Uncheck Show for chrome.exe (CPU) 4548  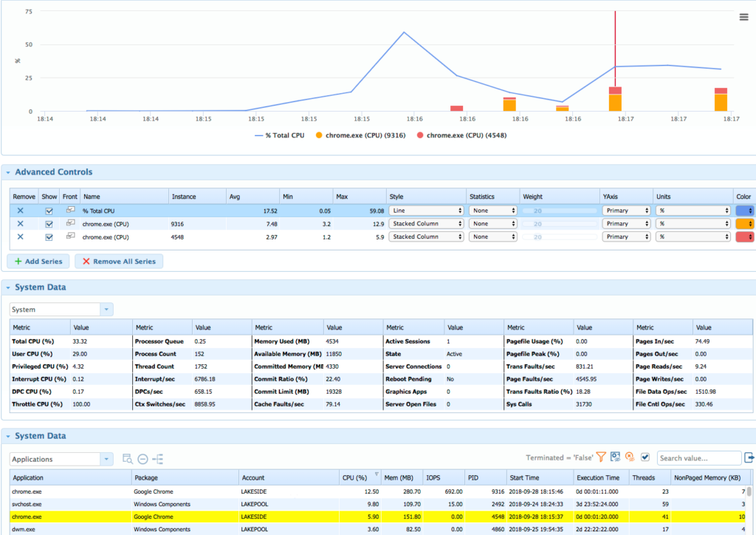(49, 236)
